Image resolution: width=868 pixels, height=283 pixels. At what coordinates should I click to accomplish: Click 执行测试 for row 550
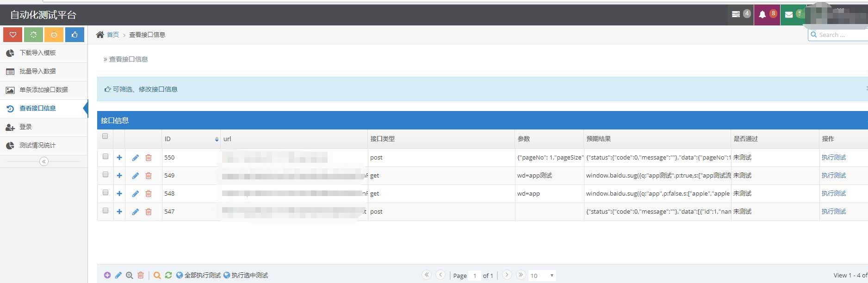click(834, 158)
